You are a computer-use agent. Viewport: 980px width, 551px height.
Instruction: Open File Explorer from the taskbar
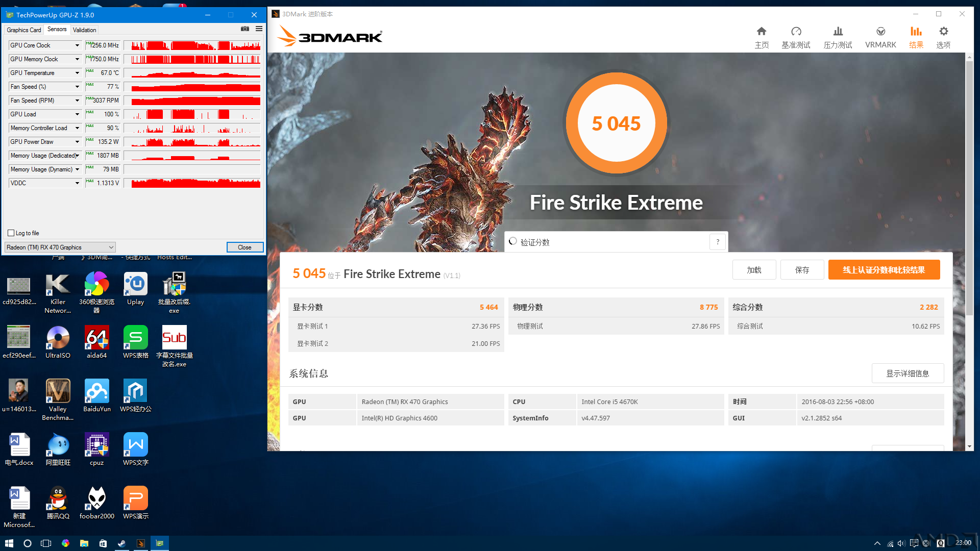tap(84, 543)
